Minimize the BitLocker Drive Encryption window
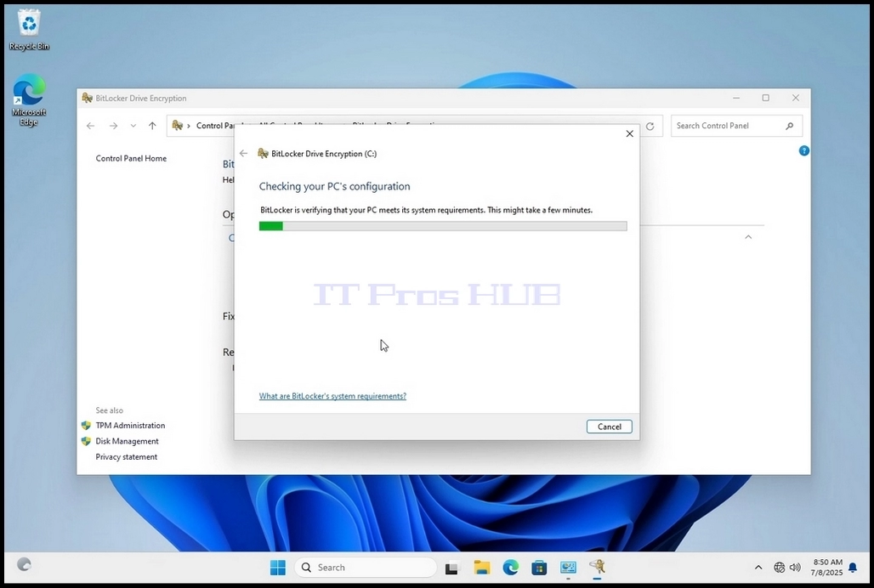The image size is (874, 588). (x=736, y=98)
